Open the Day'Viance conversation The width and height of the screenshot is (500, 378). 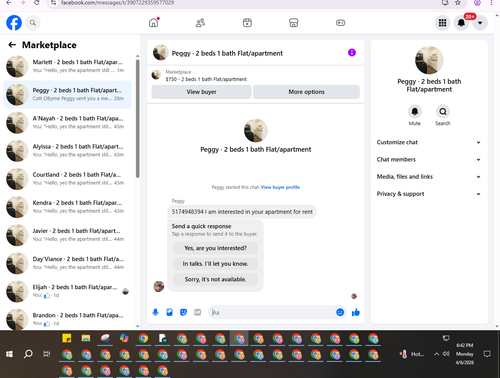pos(67,263)
